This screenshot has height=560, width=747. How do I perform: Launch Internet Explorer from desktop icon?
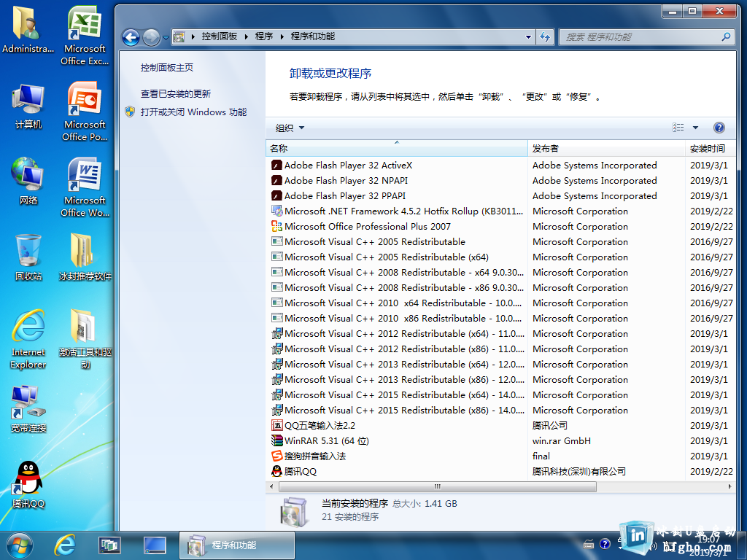pyautogui.click(x=28, y=339)
